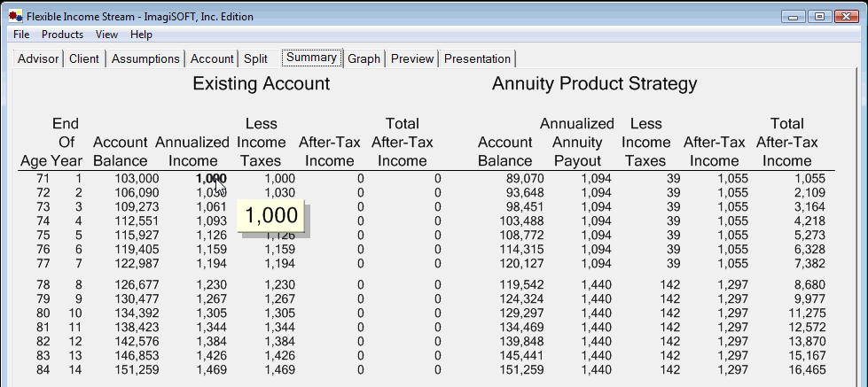The image size is (868, 387).
Task: Click the 'Annuity Product Strategy' heading
Action: point(594,84)
